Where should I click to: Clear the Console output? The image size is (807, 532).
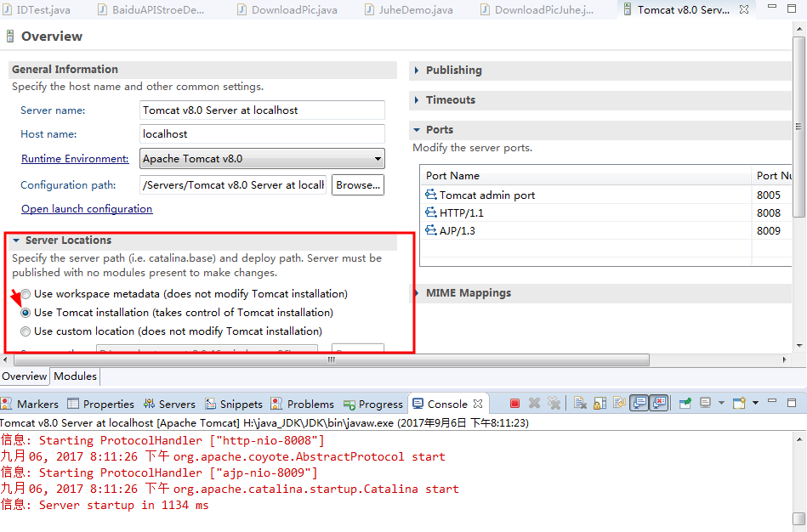tap(580, 404)
